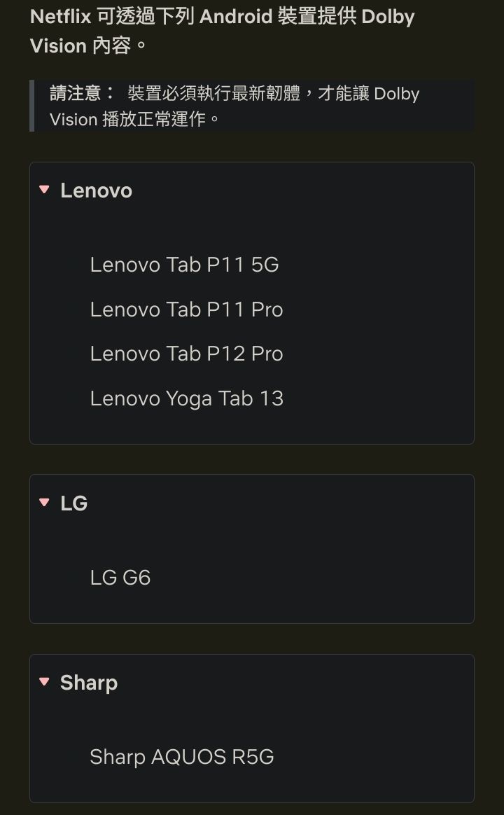
Task: Click the Netflix Android Dolby Vision heading
Action: [x=222, y=17]
